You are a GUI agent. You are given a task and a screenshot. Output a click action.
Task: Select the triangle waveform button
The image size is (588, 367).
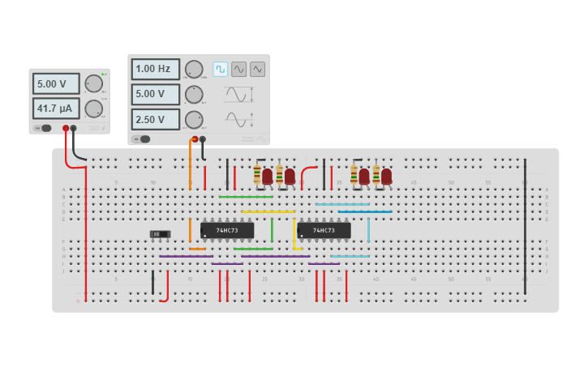point(258,70)
